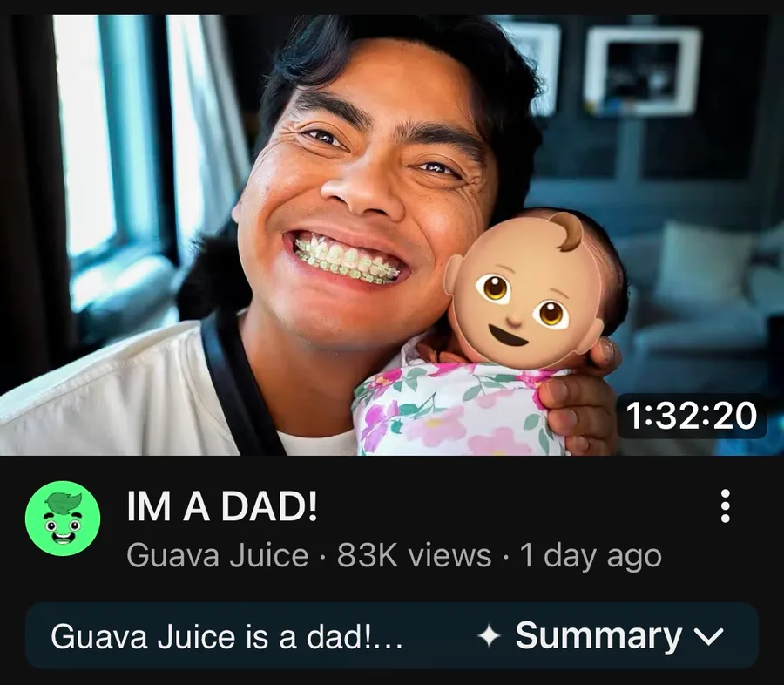This screenshot has height=685, width=784.
Task: Expand the 'Guava Juice is a dad!...' summary text
Action: click(226, 636)
